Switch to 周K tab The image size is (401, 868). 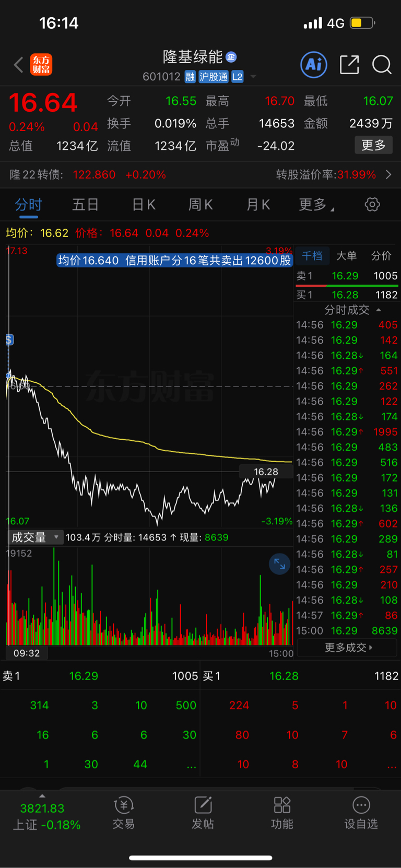(200, 205)
